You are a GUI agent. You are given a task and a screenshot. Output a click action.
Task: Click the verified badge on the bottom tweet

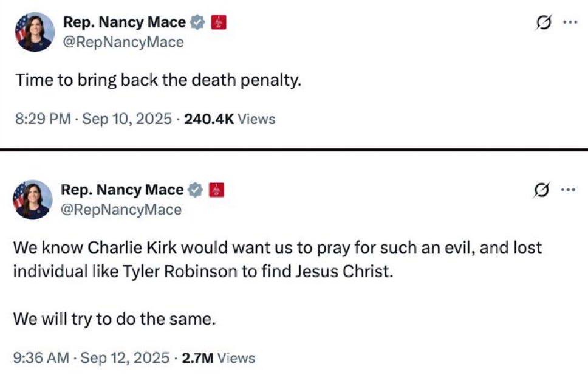(195, 190)
